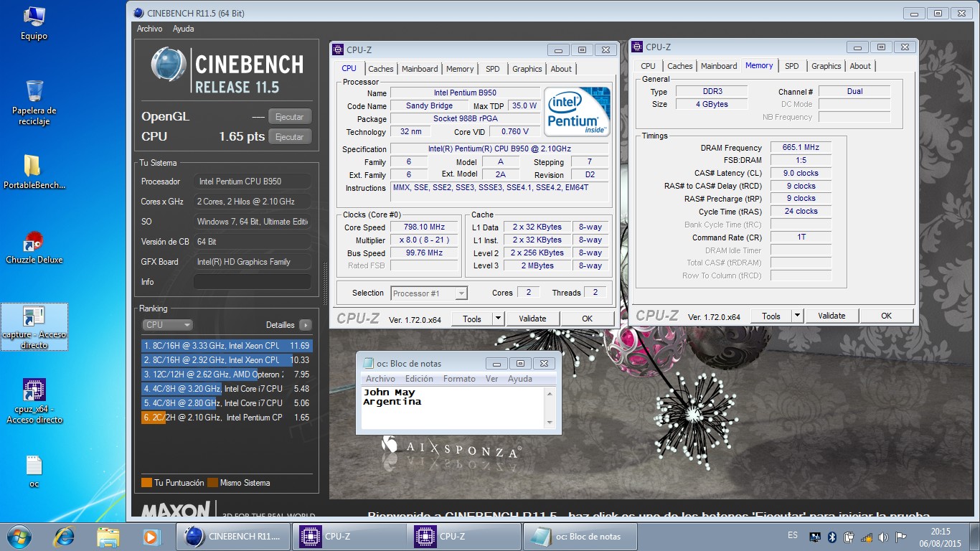Switch to Mainboard tab in left CPU-Z
The width and height of the screenshot is (980, 551).
tap(420, 69)
